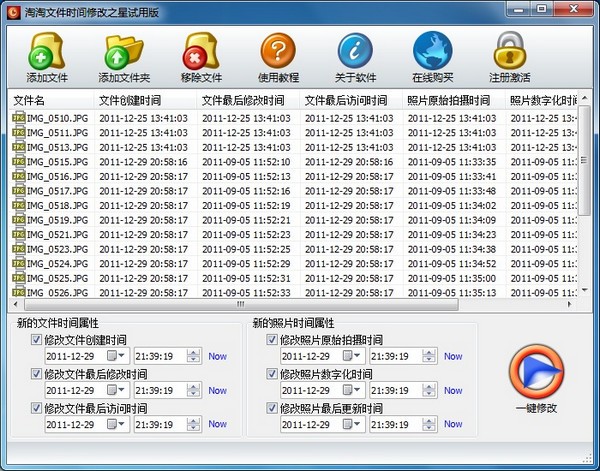Open the date picker for 文件创建时间
Viewport: 600px width, 471px height.
(116, 356)
